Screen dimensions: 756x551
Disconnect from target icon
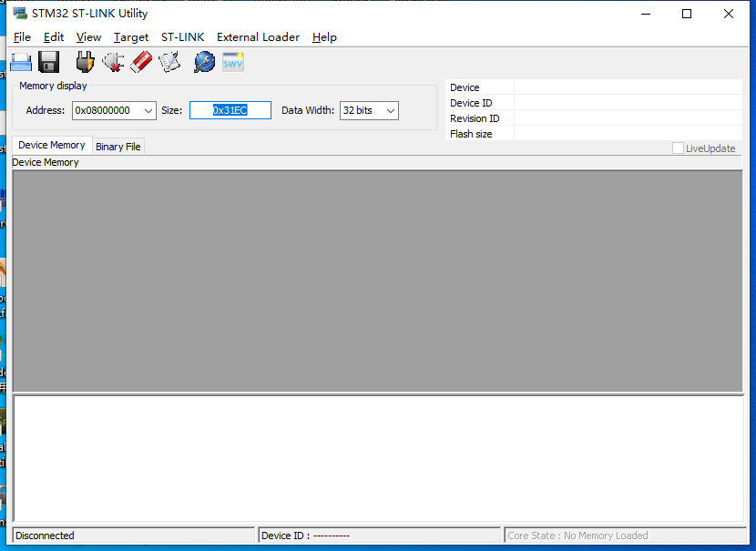(113, 62)
